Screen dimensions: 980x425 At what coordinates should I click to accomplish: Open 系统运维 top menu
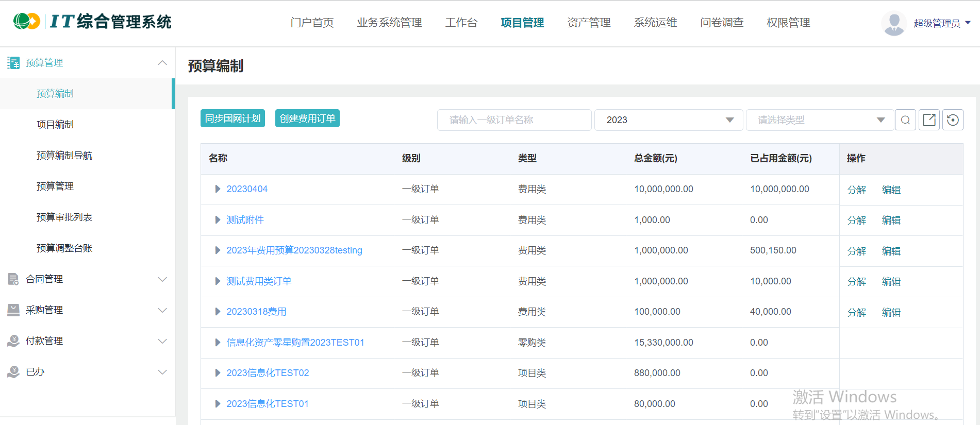tap(655, 23)
